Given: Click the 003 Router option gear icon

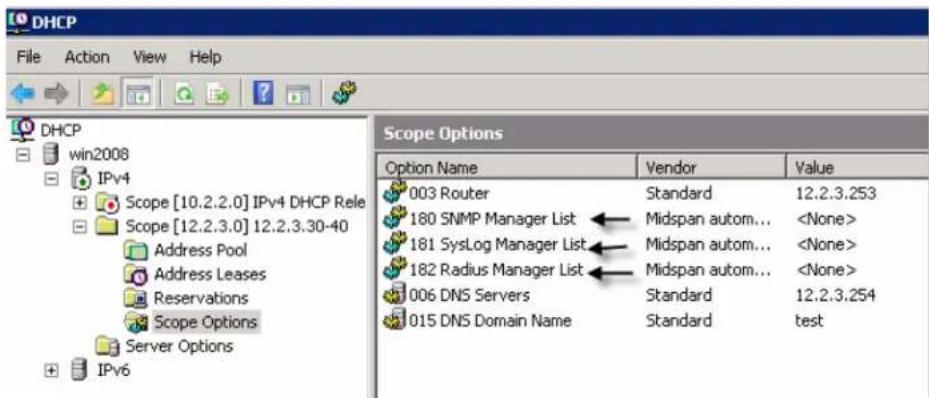Looking at the screenshot, I should pos(395,192).
